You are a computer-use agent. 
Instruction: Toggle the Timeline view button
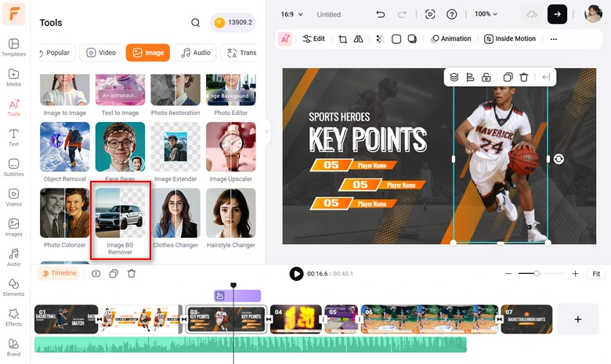[59, 273]
